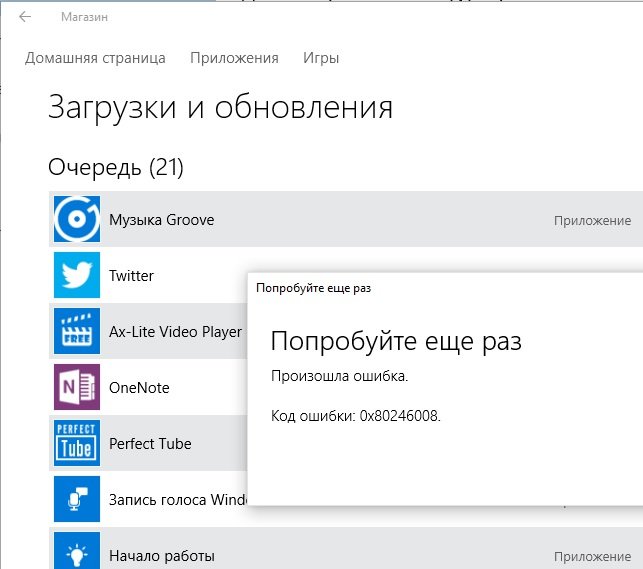The width and height of the screenshot is (643, 569).
Task: Click the voice recorder microphone icon
Action: click(x=77, y=500)
